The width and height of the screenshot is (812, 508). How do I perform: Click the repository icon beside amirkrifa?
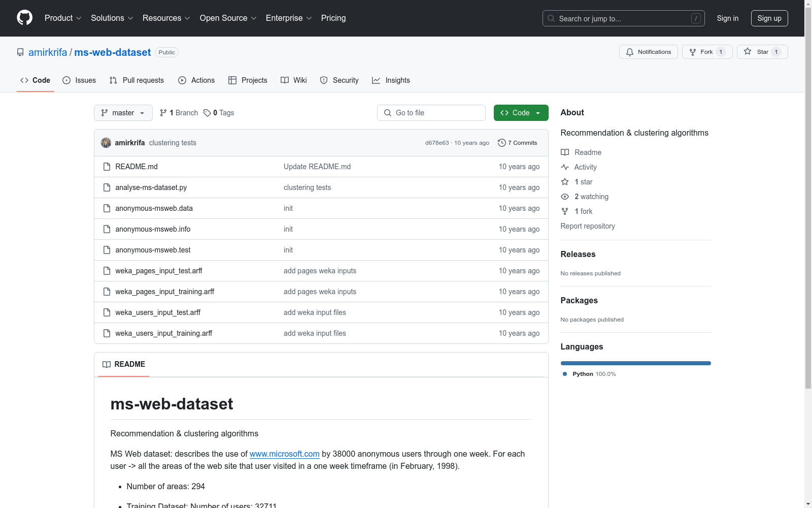point(20,52)
